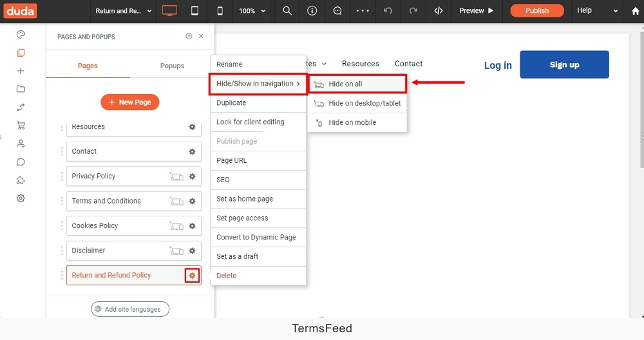Click hidden-in-navigation icon on Terms and Conditions
This screenshot has width=644, height=340.
176,201
